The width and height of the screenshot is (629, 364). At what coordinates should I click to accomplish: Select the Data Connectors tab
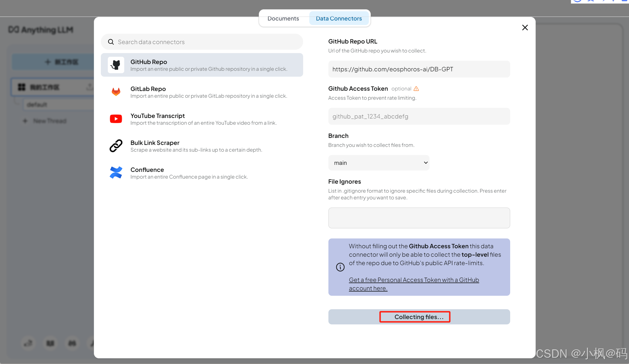point(339,19)
